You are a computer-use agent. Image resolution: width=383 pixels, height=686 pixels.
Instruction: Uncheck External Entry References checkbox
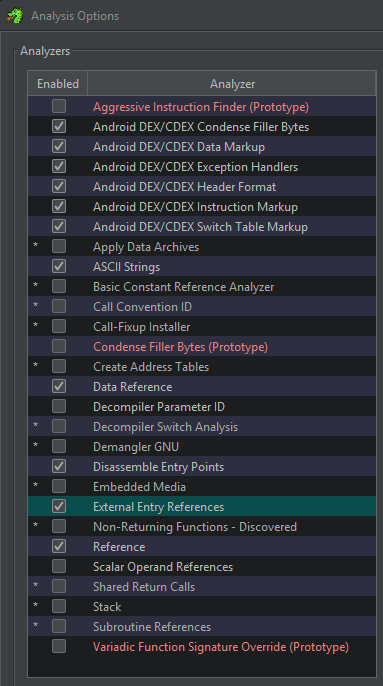coord(59,507)
